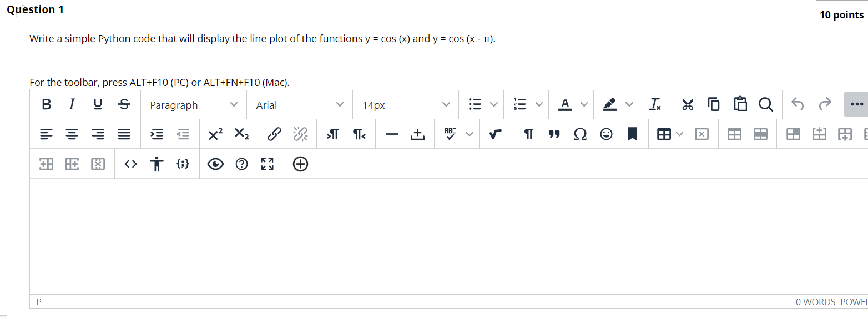The width and height of the screenshot is (868, 318).
Task: Justify text alignment
Action: [x=124, y=134]
